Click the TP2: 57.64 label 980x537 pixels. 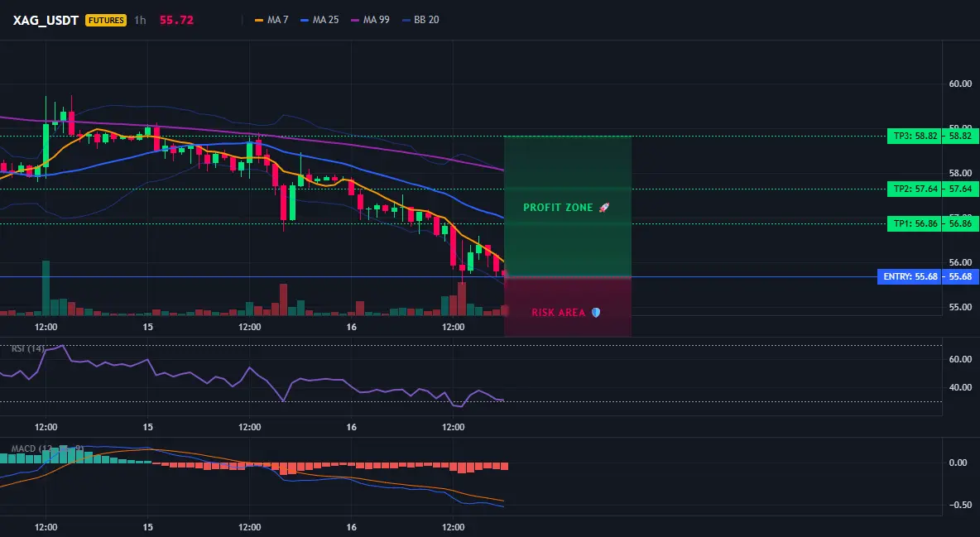click(914, 189)
